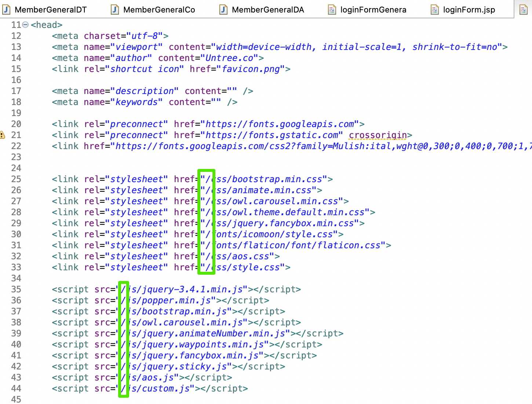Select the loginForm.jsp editor tab
This screenshot has width=532, height=404.
(463, 10)
